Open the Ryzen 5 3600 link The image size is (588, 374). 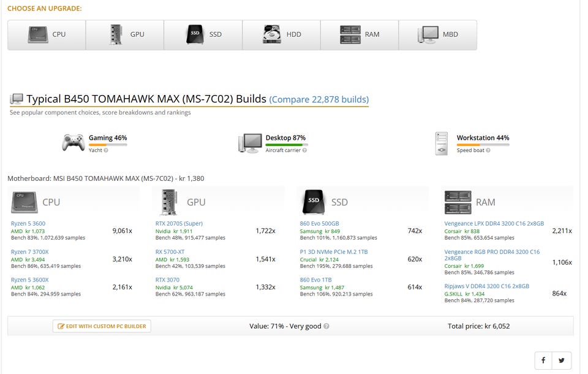[28, 223]
